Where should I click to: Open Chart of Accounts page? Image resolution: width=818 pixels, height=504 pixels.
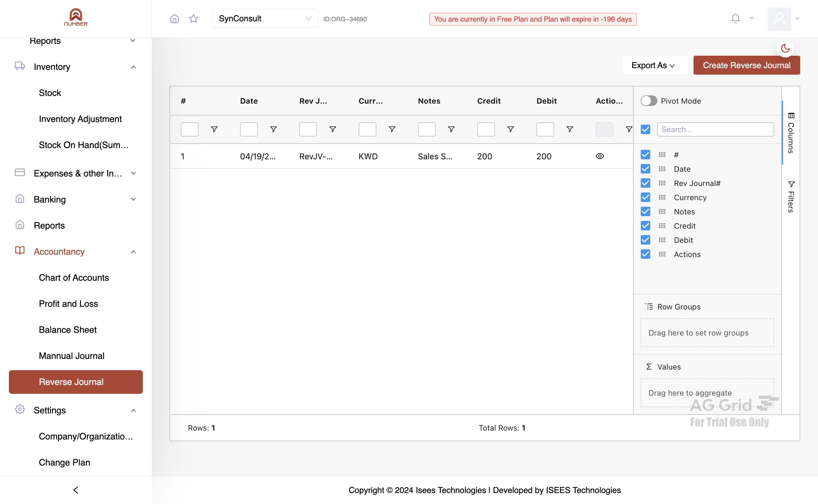click(74, 278)
